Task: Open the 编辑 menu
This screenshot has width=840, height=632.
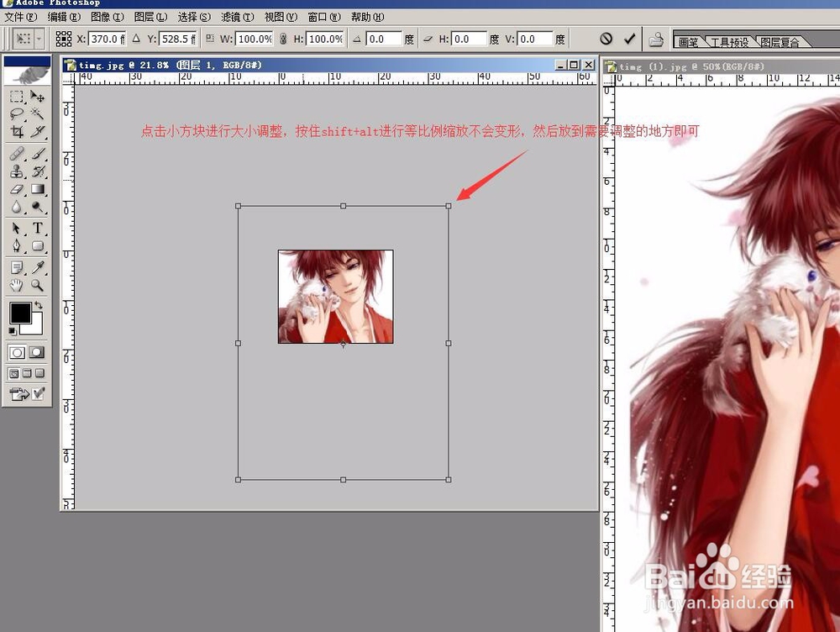Action: 65,17
